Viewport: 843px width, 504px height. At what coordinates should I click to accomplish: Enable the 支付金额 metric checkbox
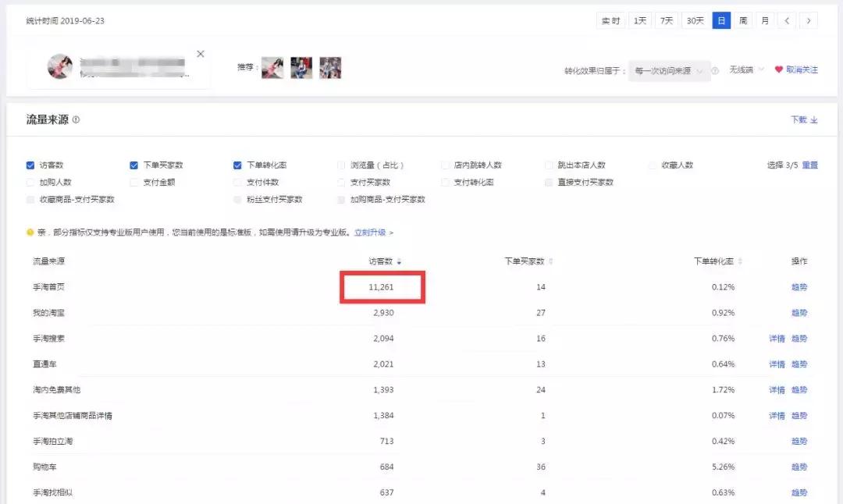pos(133,182)
